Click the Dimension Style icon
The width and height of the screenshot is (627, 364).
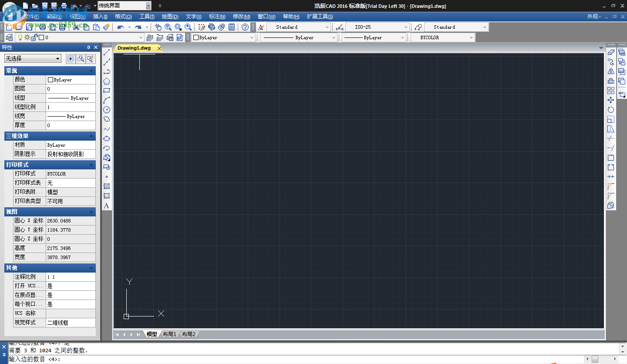click(x=340, y=27)
